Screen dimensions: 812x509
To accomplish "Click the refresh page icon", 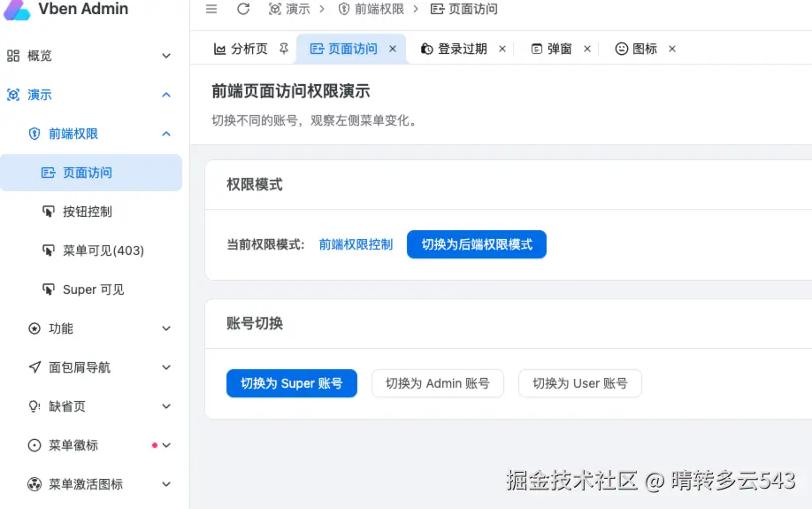I will tap(243, 9).
